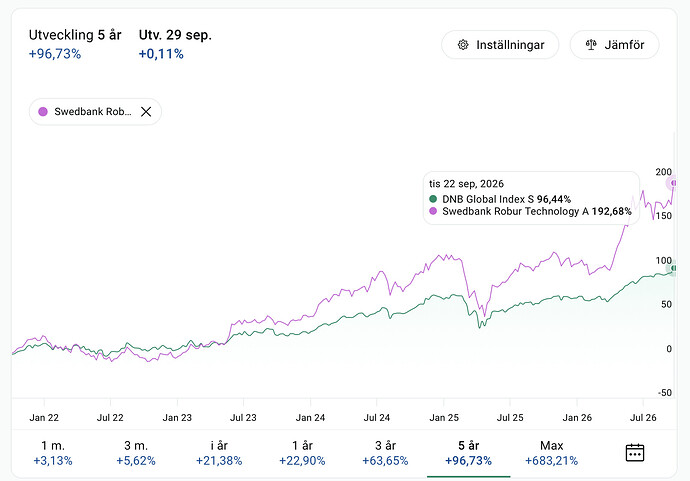
Task: Click the green endpoint marker on chart
Action: click(x=673, y=268)
